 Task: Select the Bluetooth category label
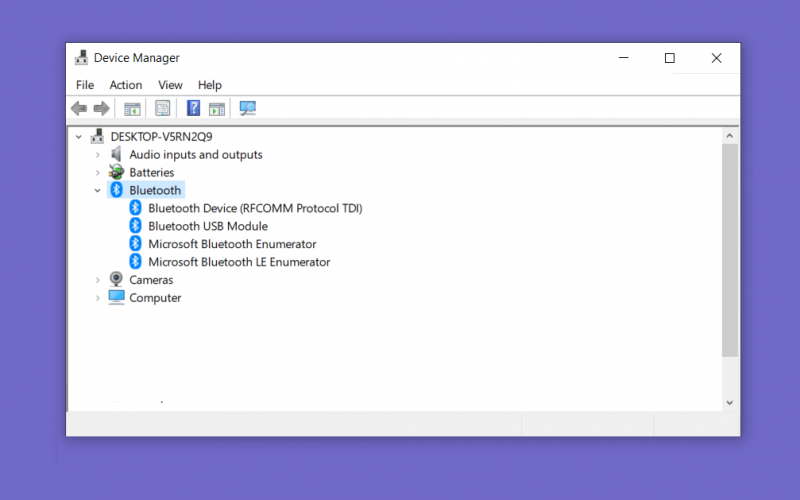click(155, 190)
